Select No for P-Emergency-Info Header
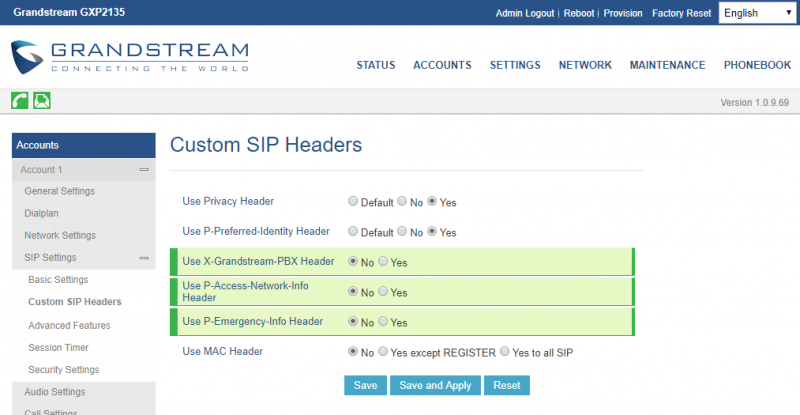Viewport: 800px width, 415px height. click(353, 322)
